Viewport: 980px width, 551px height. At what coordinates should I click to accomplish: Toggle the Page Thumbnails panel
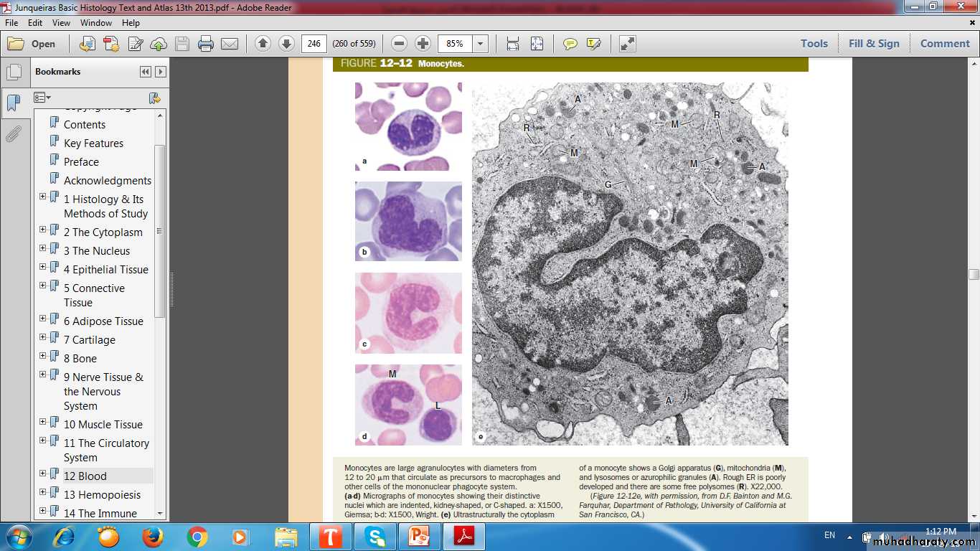[14, 72]
